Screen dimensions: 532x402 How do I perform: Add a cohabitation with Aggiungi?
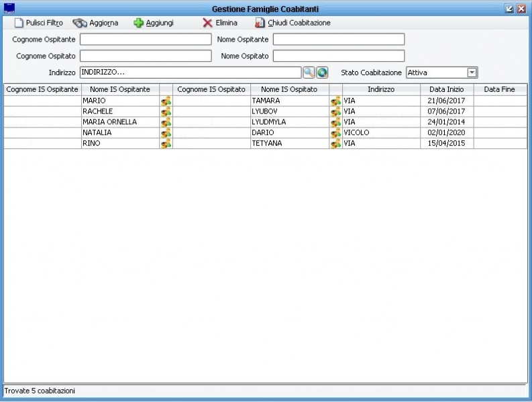pyautogui.click(x=154, y=23)
